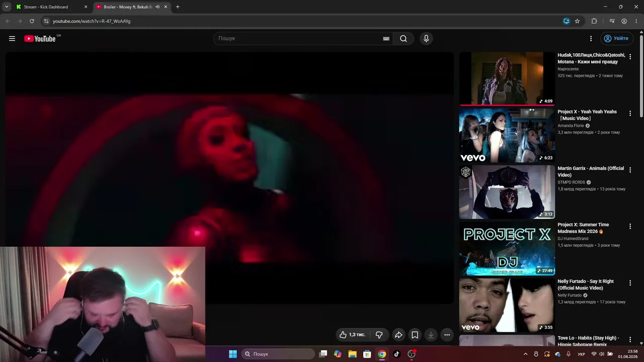Viewport: 644px width, 362px height.
Task: Open the YouTube guide hamburger menu
Action: [x=12, y=39]
